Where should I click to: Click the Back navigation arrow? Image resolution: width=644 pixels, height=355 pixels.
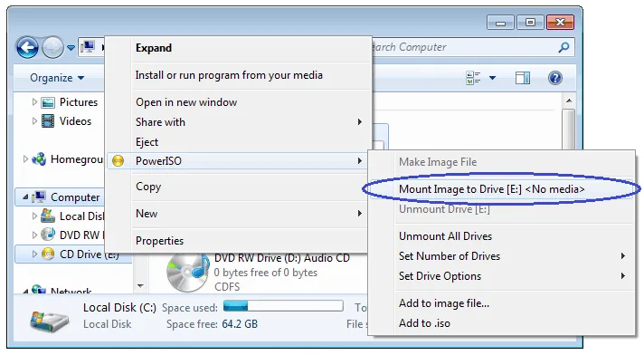(27, 48)
